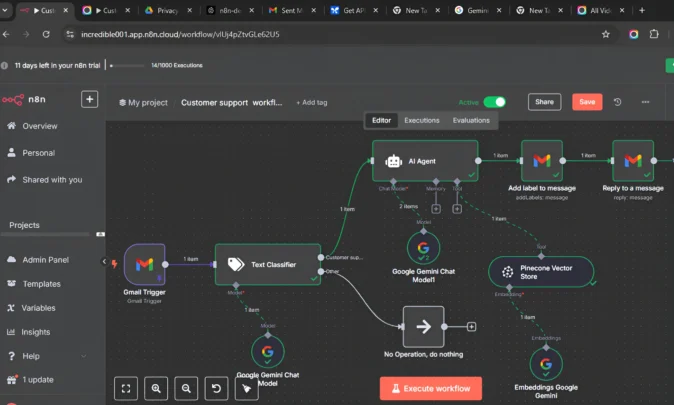
Task: Expand the Help menu in the sidebar
Action: 31,356
